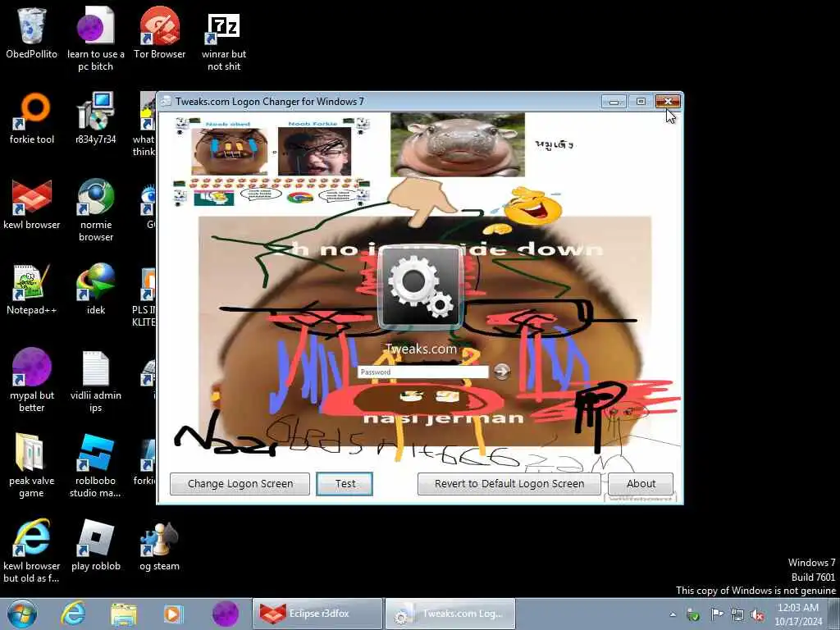Click the gears user tile in preview
The image size is (840, 630).
point(421,286)
